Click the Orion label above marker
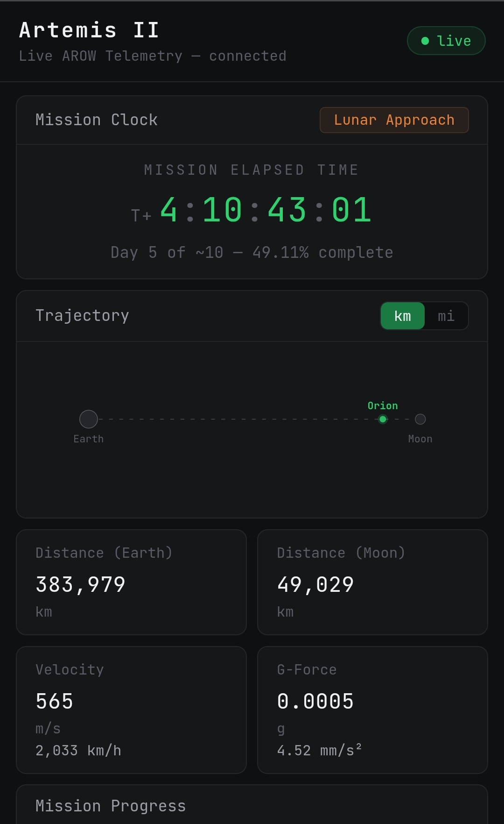This screenshot has width=504, height=824. 383,405
